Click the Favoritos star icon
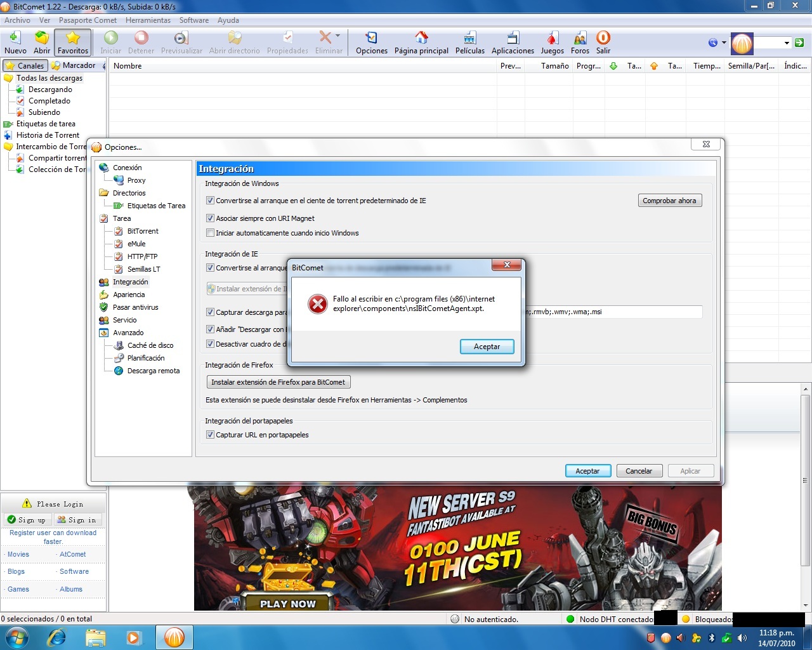Screen dimensions: 812x650 73,38
